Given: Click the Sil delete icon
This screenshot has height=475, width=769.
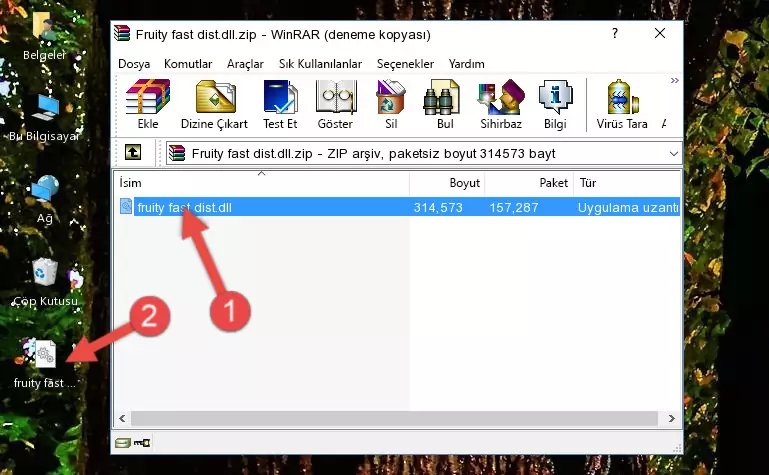Looking at the screenshot, I should coord(391,104).
